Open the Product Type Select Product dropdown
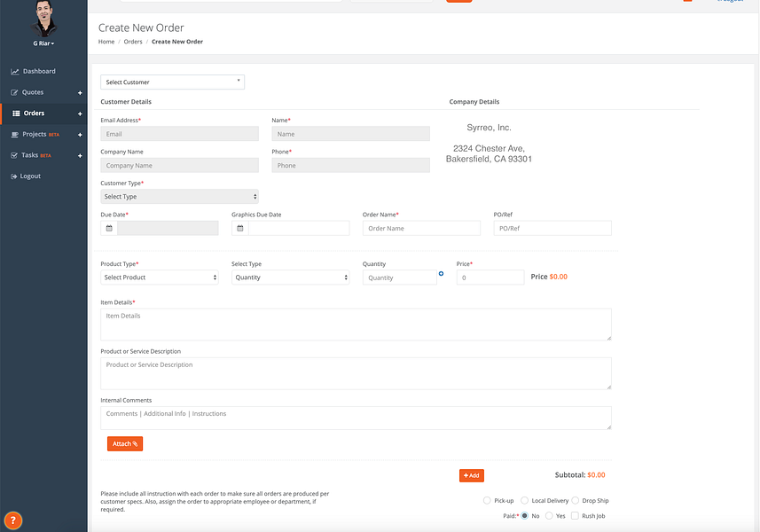 pos(160,278)
